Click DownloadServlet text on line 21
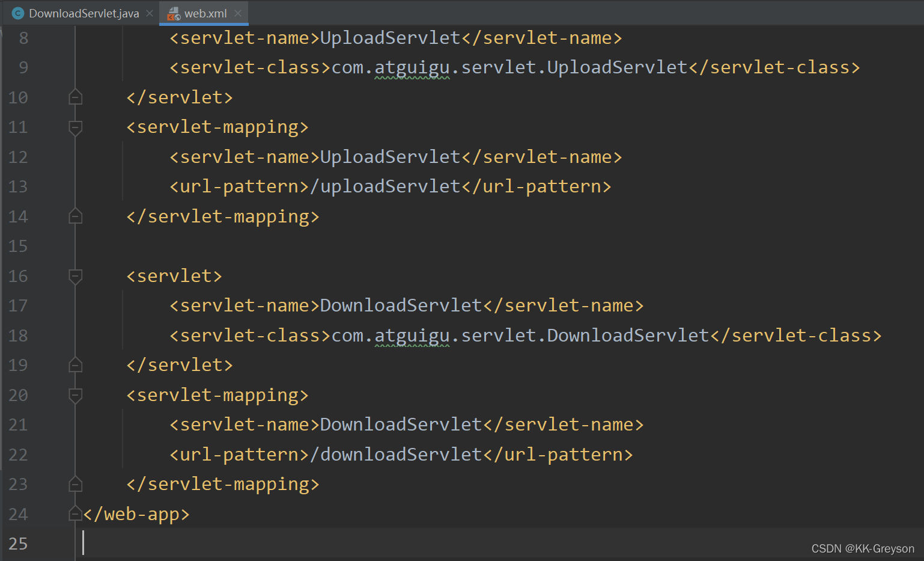Image resolution: width=924 pixels, height=561 pixels. coord(401,425)
